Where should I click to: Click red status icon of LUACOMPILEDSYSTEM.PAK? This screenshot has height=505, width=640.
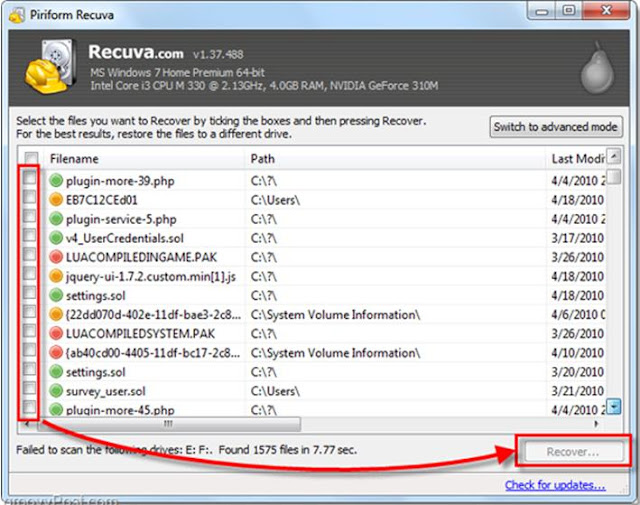56,333
